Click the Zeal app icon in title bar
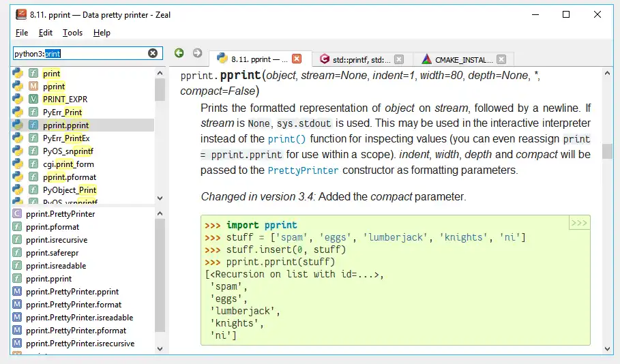Viewport: 620px width, 364px height. 21,14
